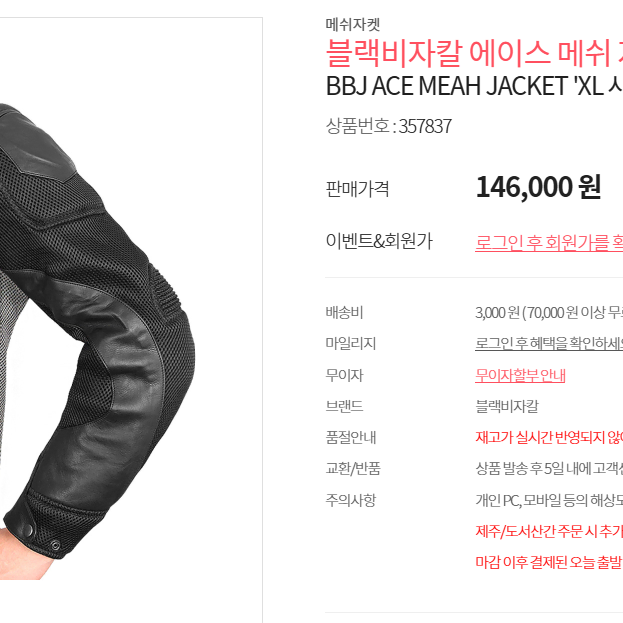
Task: Click the 배송비 row label
Action: [x=344, y=313]
